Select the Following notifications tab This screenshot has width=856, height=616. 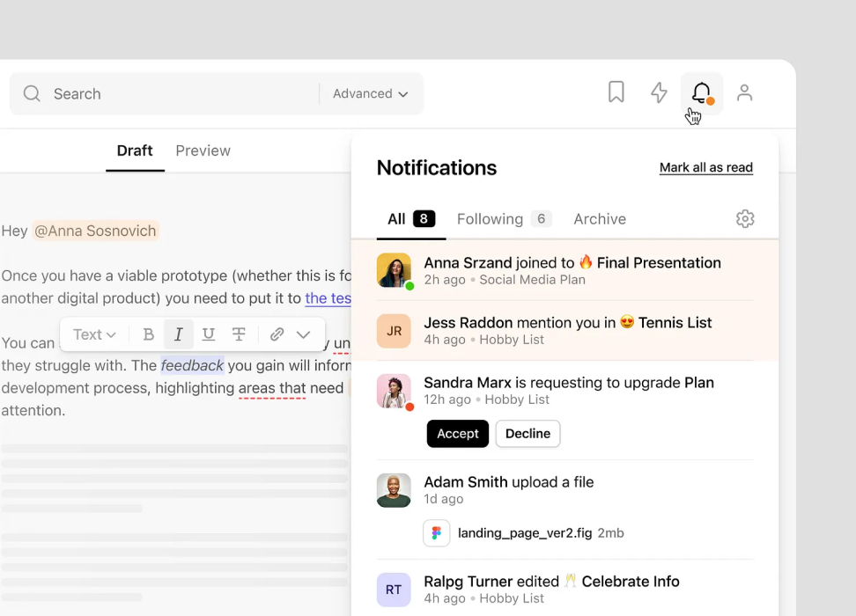pyautogui.click(x=504, y=219)
